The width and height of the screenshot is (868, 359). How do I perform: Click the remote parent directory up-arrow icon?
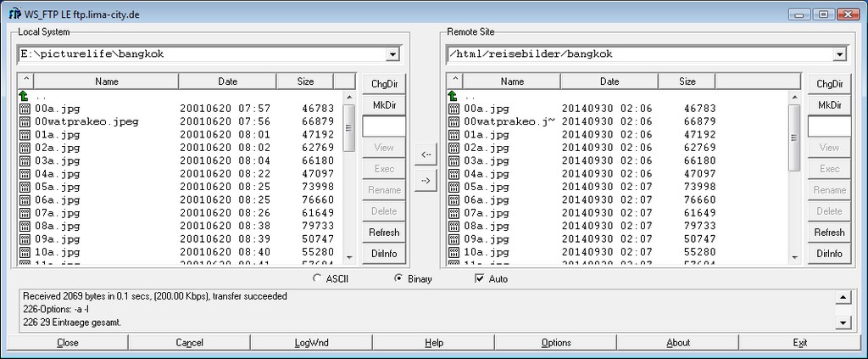click(453, 96)
